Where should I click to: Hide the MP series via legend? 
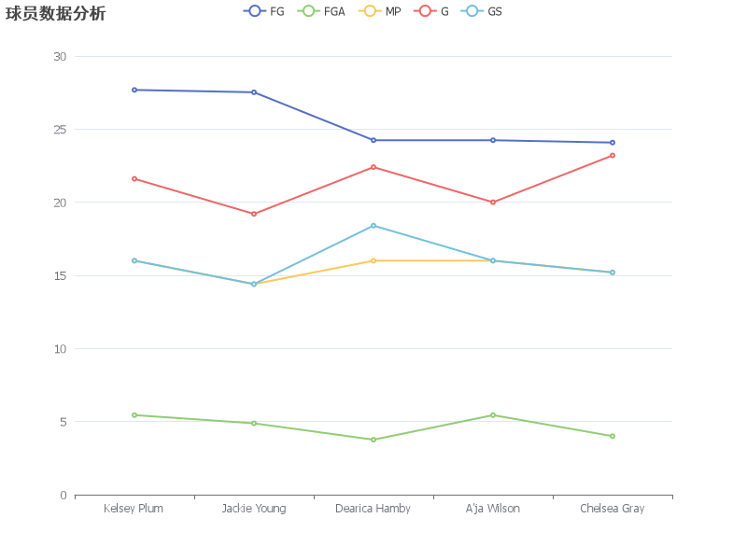click(x=380, y=11)
